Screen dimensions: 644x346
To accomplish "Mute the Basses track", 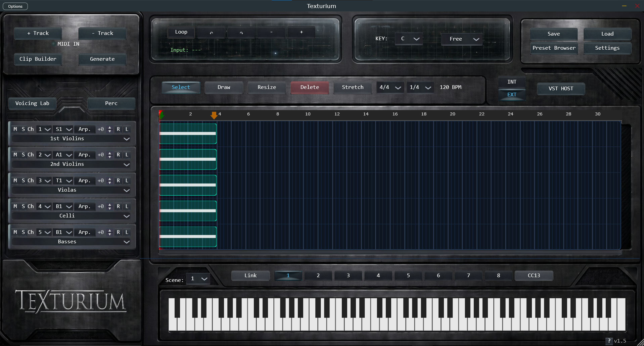I will click(x=15, y=232).
